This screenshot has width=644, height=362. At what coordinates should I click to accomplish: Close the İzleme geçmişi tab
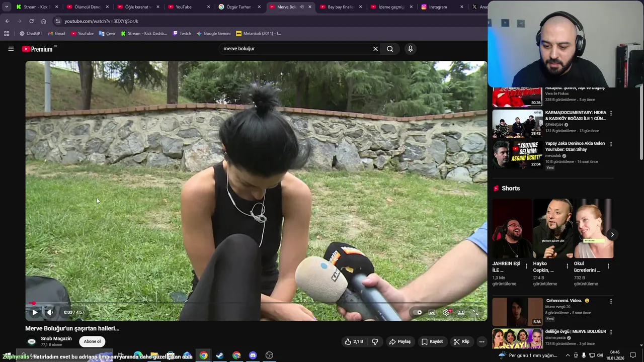411,7
